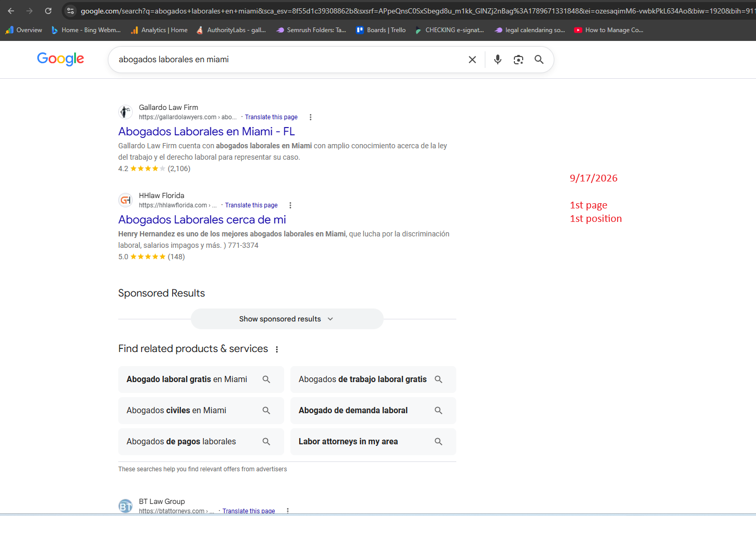Screen dimensions: 756x534
Task: Open the Semrush Folders bookmark
Action: pyautogui.click(x=311, y=30)
